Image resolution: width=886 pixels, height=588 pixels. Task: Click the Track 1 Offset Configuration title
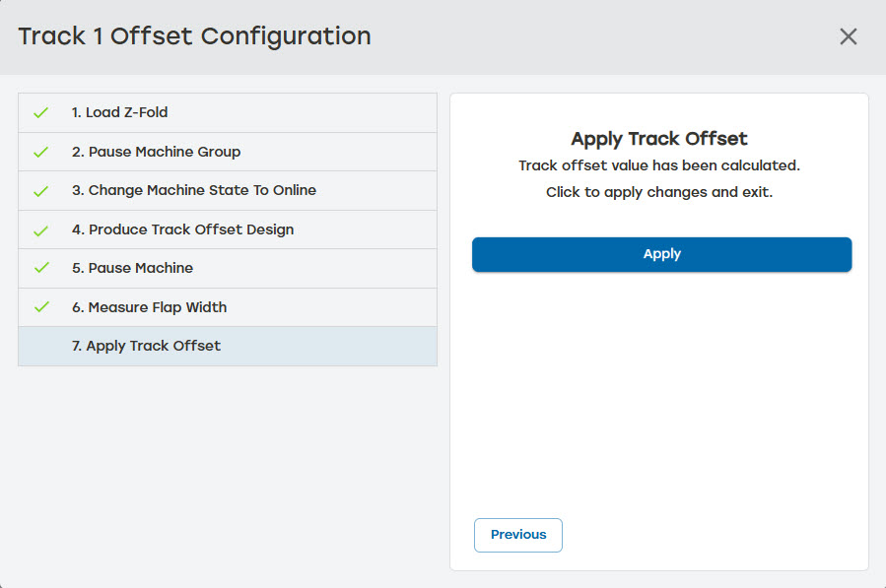coord(193,35)
